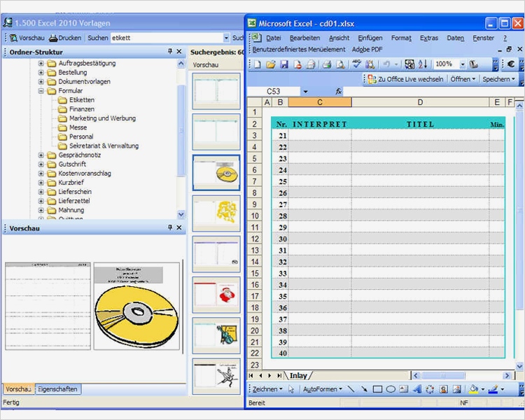525x420 pixels.
Task: Click the Print icon in Excel toolbar
Action: (x=327, y=64)
